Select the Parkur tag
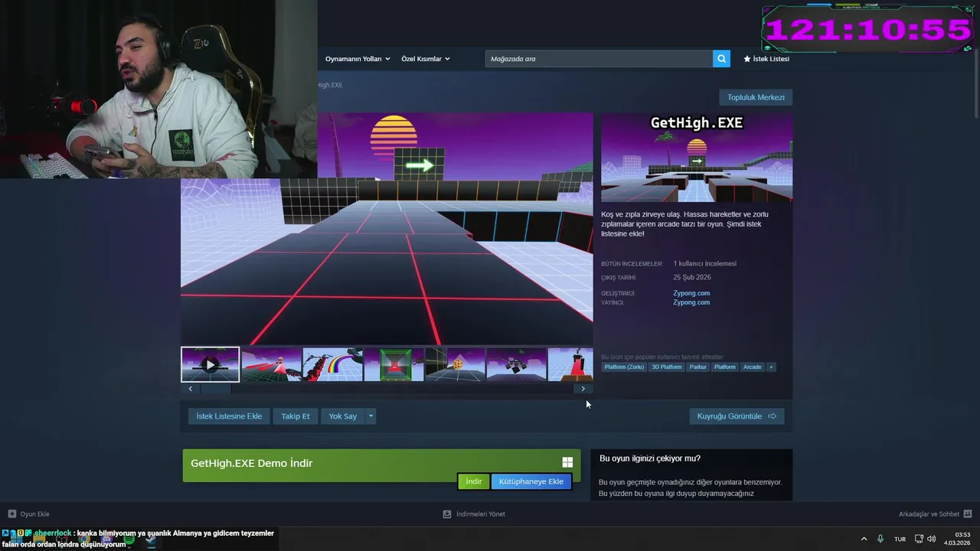The width and height of the screenshot is (980, 551). pyautogui.click(x=697, y=367)
